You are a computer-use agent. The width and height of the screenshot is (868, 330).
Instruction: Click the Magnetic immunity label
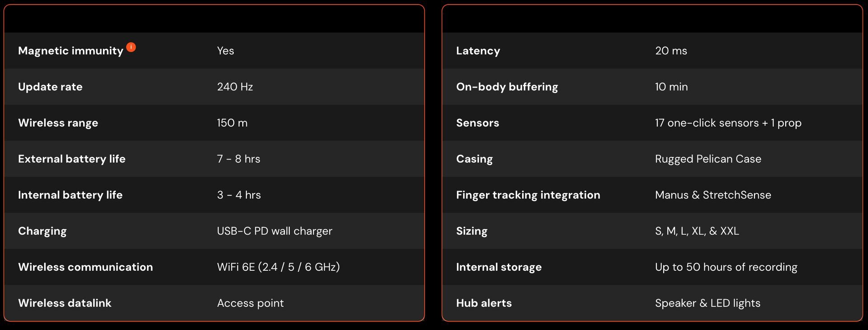(71, 51)
